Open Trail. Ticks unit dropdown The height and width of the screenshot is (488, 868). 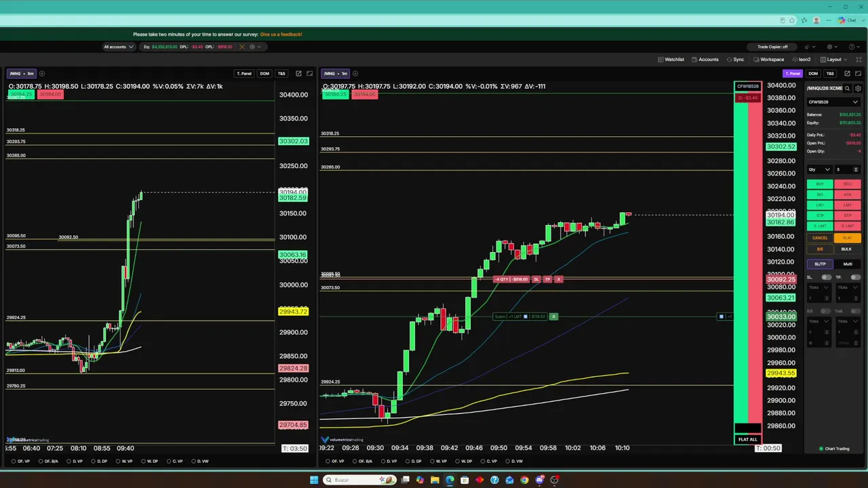(x=848, y=321)
